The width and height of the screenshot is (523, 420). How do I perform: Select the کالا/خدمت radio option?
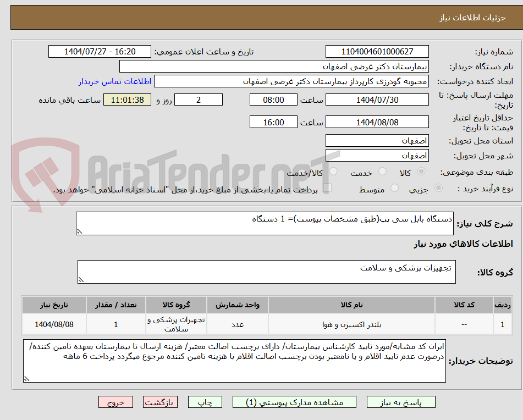(333, 172)
